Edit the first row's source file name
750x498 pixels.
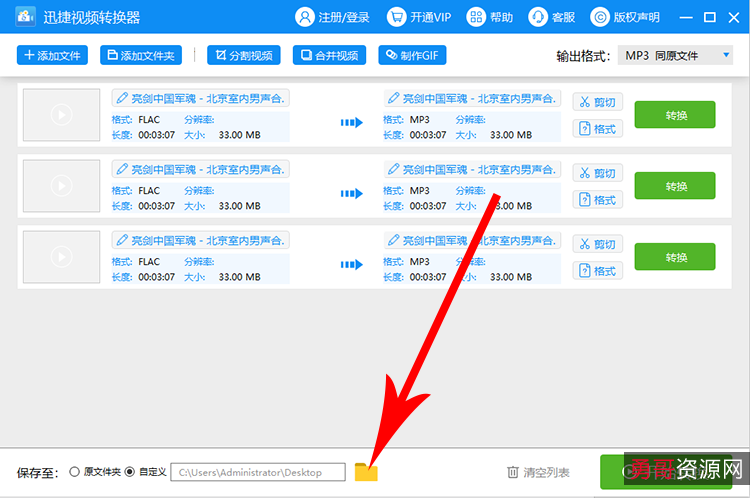pyautogui.click(x=200, y=99)
